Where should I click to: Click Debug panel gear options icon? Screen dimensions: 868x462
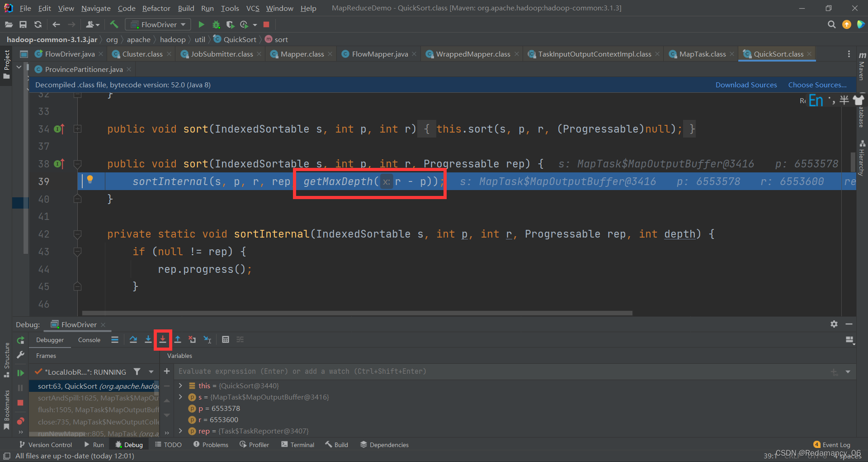(x=834, y=324)
